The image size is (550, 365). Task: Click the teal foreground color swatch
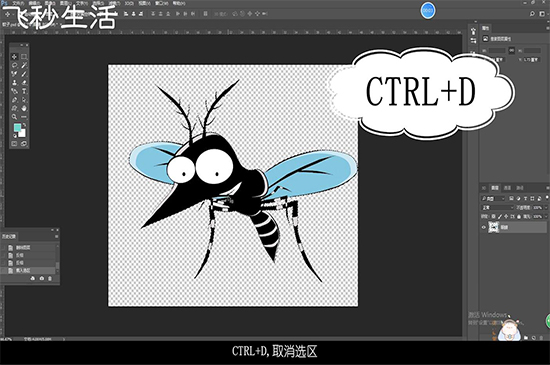point(17,127)
